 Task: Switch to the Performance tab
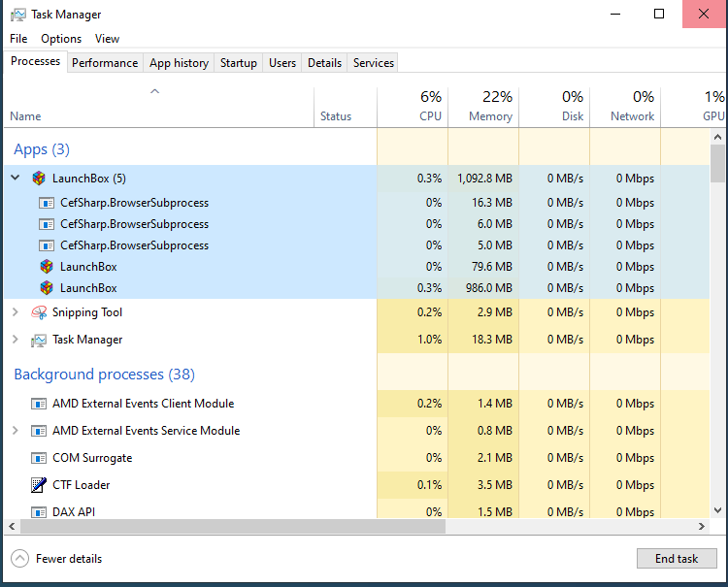(105, 63)
